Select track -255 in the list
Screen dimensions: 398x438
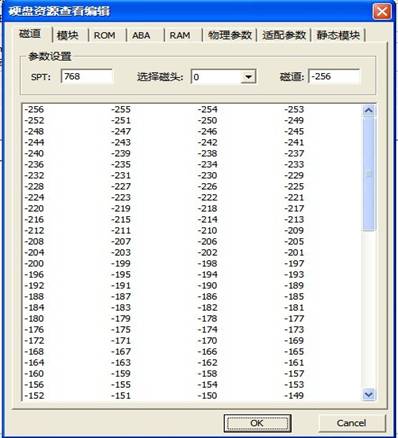click(x=121, y=109)
